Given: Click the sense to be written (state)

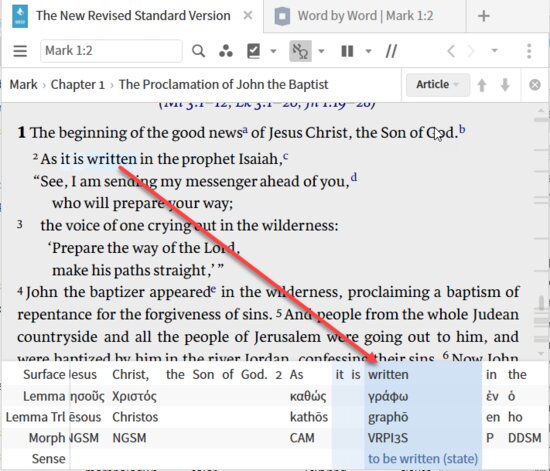Looking at the screenshot, I should [x=423, y=459].
